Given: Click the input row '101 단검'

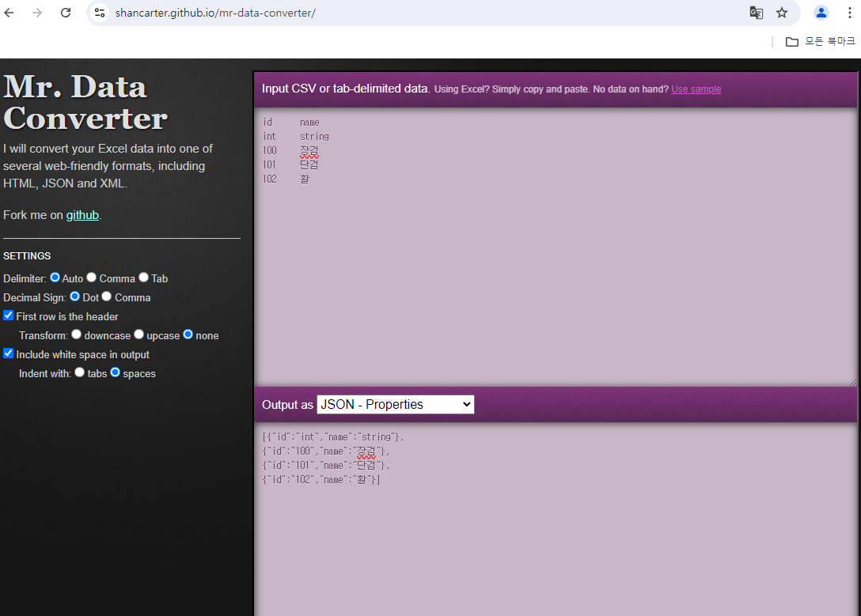Looking at the screenshot, I should pyautogui.click(x=290, y=164).
